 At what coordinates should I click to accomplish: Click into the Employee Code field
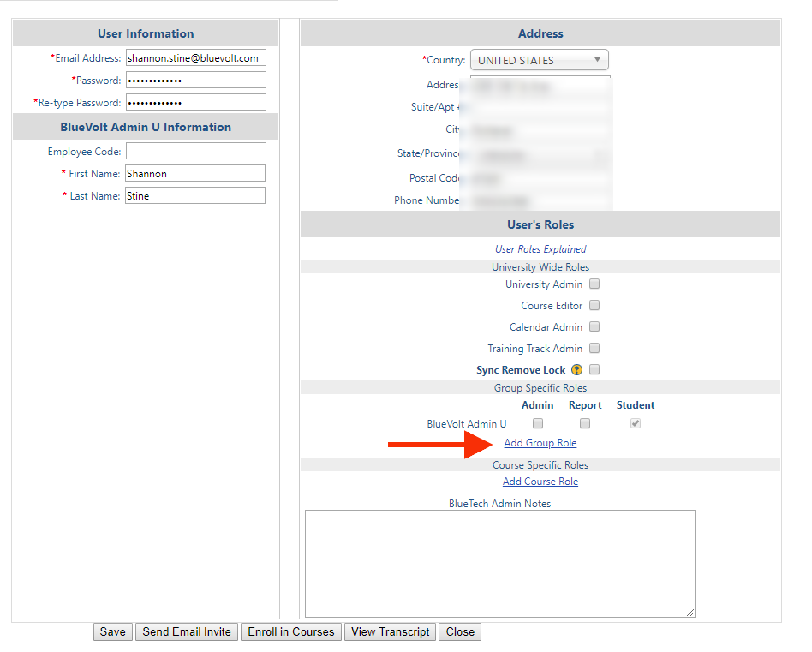pos(195,151)
